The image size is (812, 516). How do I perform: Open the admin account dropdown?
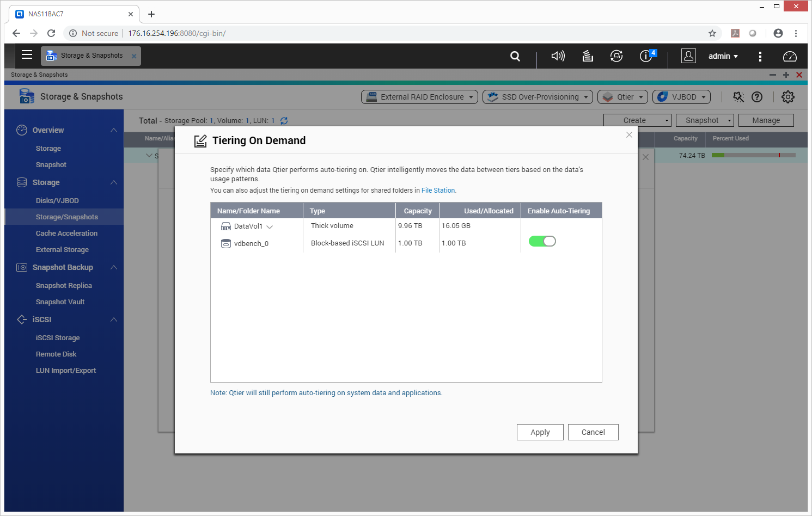[x=723, y=56]
